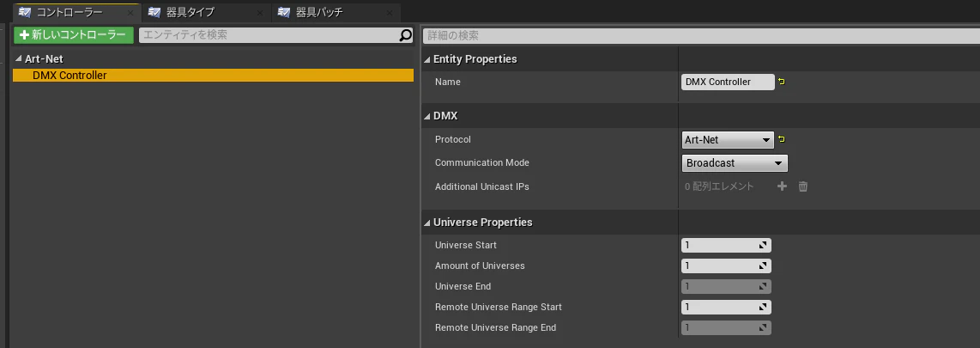
Task: Click the Universe Start spinner arrow
Action: [x=763, y=246]
